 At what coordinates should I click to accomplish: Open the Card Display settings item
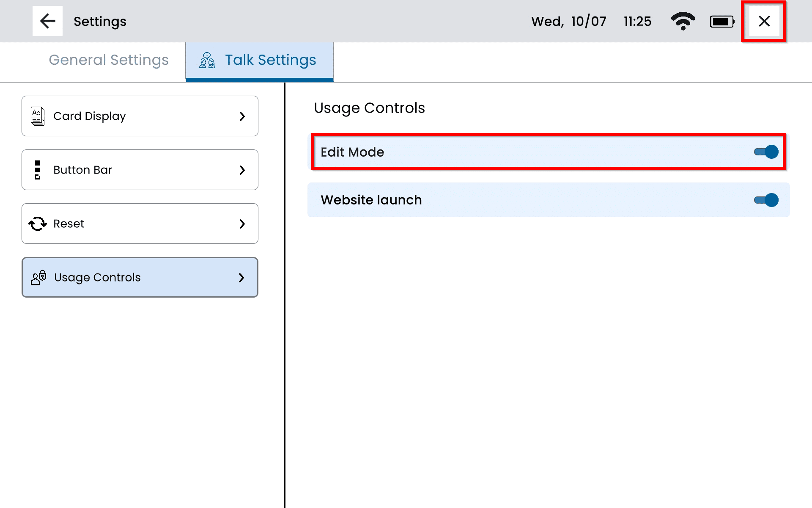pyautogui.click(x=140, y=116)
